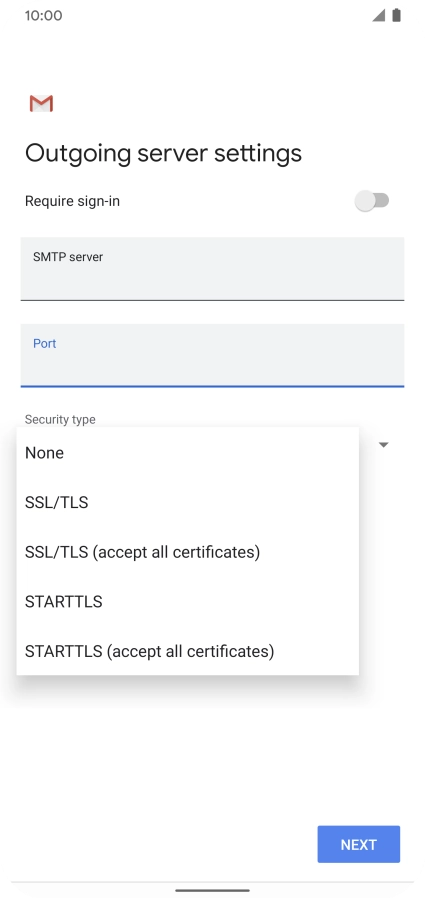Focus the SMTP server input field
This screenshot has width=425, height=898.
[x=212, y=269]
